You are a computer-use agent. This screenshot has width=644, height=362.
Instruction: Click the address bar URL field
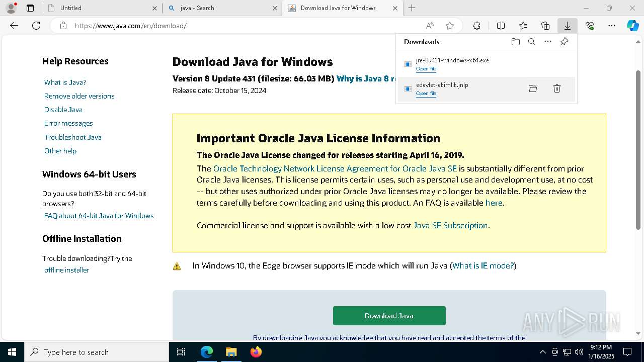click(x=242, y=26)
